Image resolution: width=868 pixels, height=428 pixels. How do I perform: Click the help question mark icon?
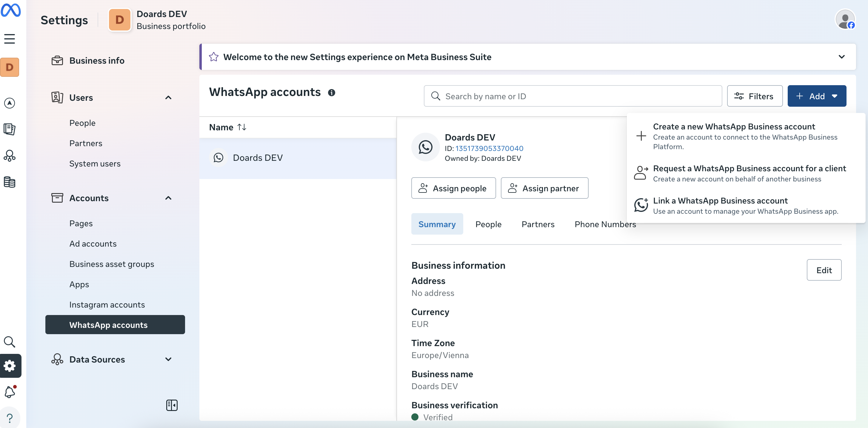click(10, 418)
